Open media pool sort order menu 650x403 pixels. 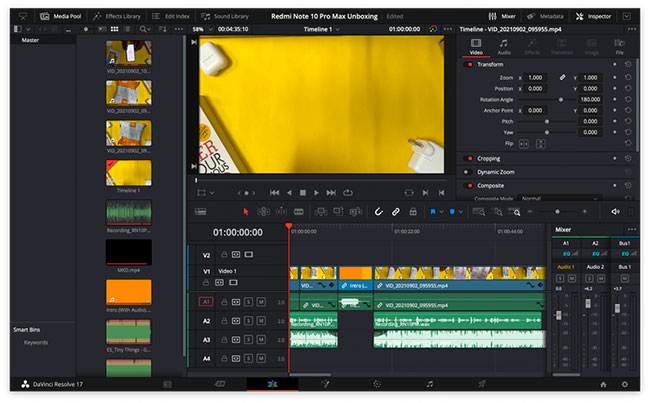tap(163, 29)
